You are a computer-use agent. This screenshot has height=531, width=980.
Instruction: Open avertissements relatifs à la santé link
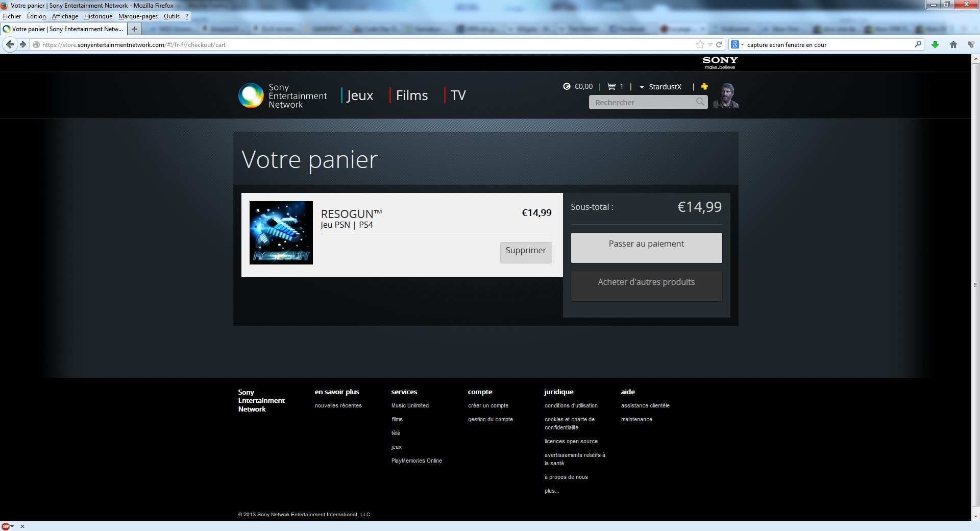(x=575, y=459)
